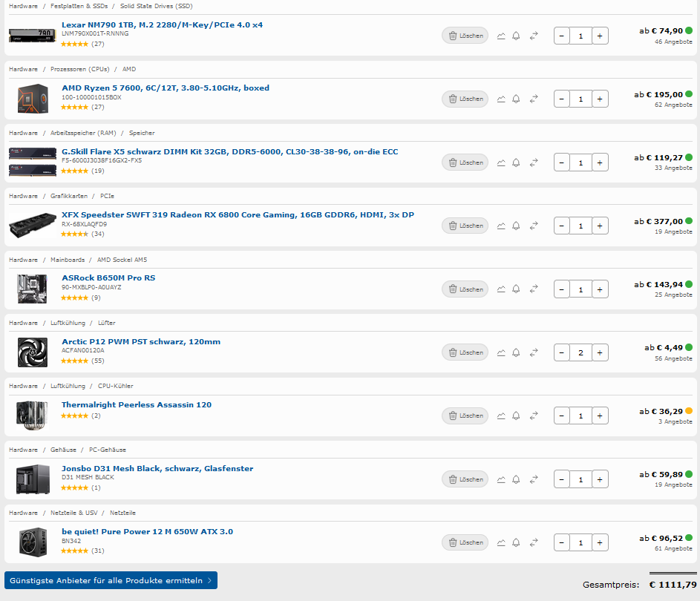This screenshot has width=700, height=601.
Task: Remove AMD Ryzen 5 7600 via Löschen
Action: pos(465,99)
